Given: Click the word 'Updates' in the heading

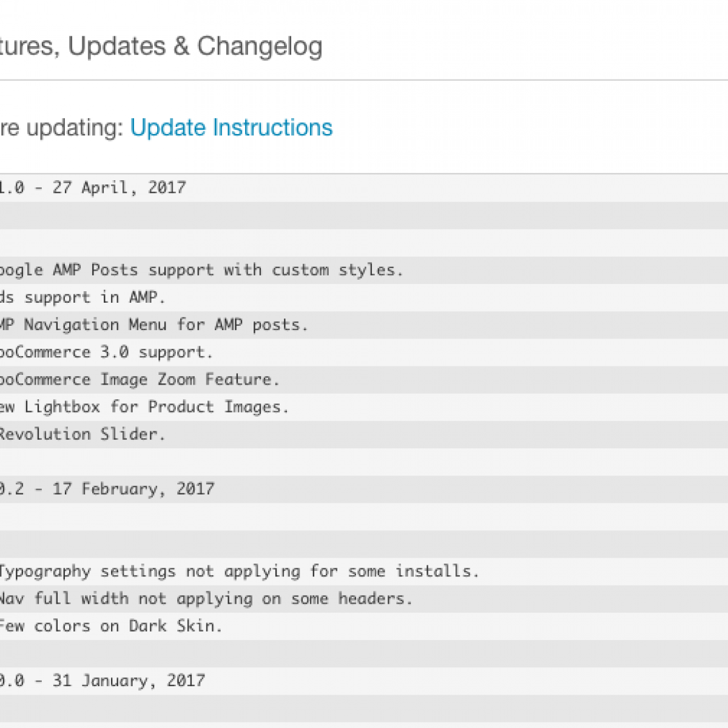Looking at the screenshot, I should 116,47.
